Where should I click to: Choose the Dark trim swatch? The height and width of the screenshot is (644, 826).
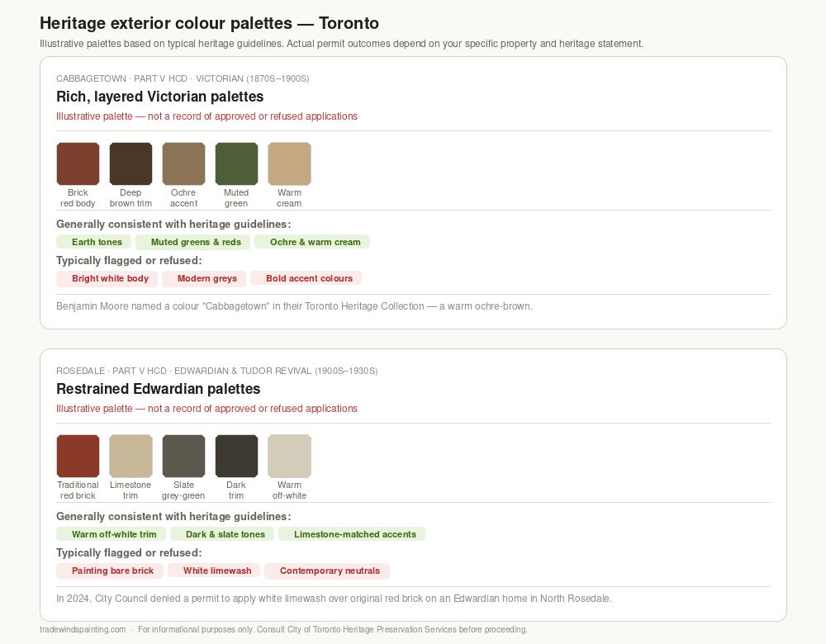click(x=236, y=456)
